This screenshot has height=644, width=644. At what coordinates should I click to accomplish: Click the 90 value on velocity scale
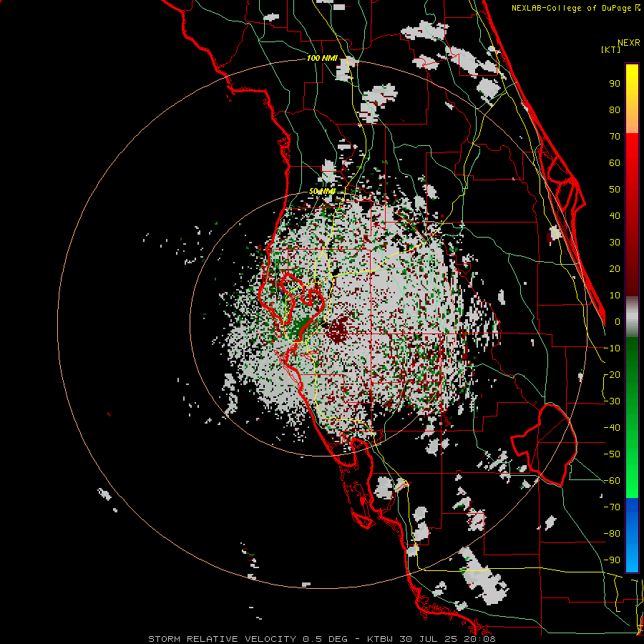tap(615, 84)
